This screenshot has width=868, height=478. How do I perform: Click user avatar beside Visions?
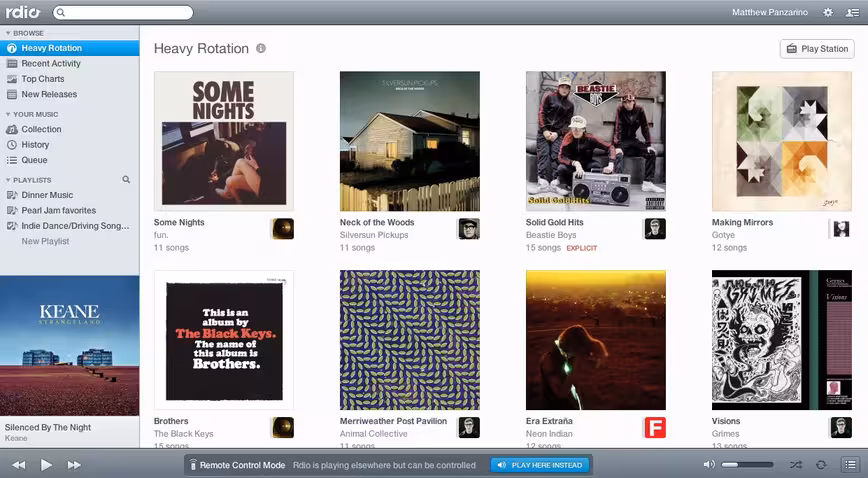pyautogui.click(x=841, y=427)
